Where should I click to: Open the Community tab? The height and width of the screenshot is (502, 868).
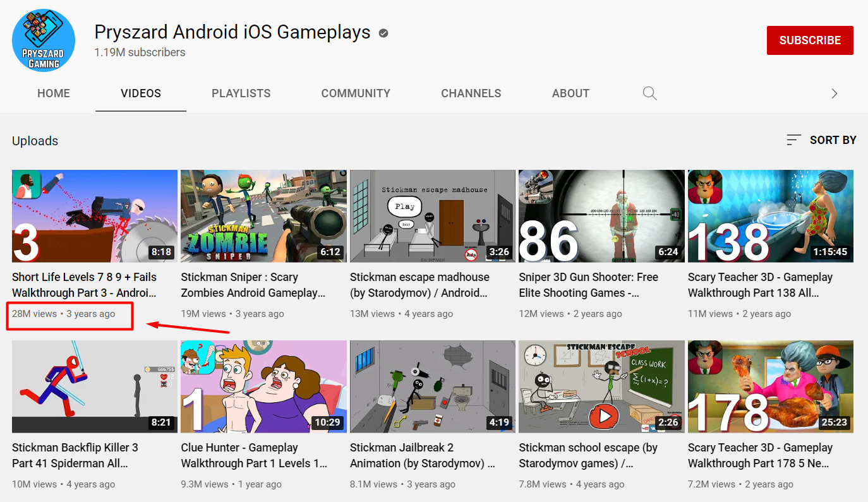[x=356, y=93]
